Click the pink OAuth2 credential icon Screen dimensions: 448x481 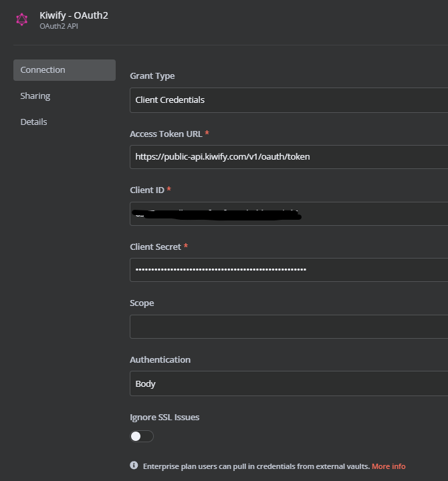[x=22, y=19]
